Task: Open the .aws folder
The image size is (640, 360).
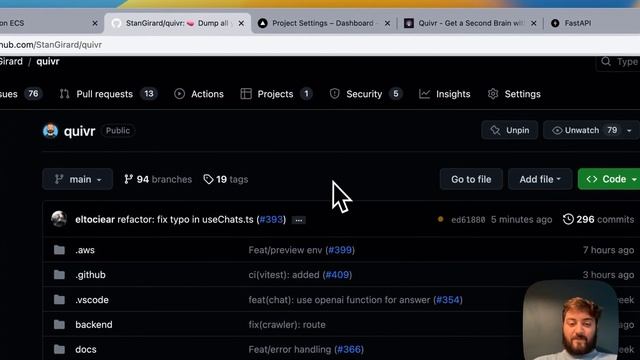Action: 85,250
